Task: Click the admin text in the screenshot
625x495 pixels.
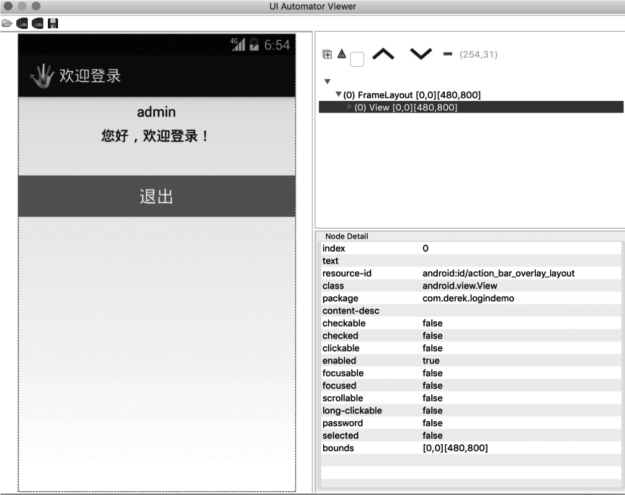Action: [156, 112]
